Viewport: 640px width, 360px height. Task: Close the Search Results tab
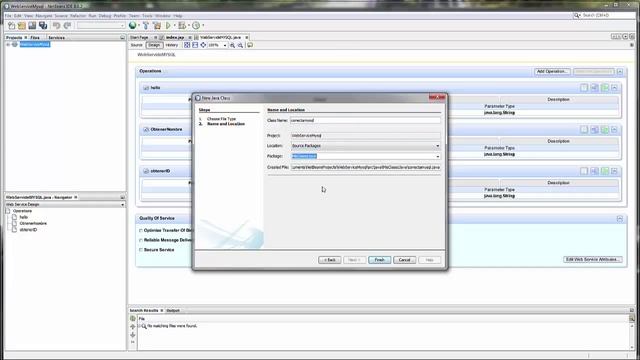pos(162,311)
